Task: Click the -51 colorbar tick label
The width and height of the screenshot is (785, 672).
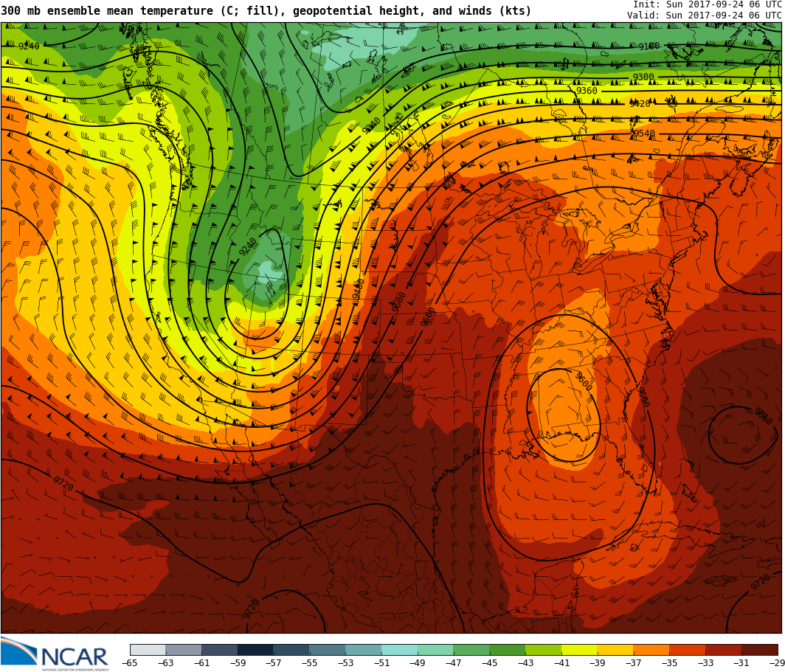Action: click(381, 663)
